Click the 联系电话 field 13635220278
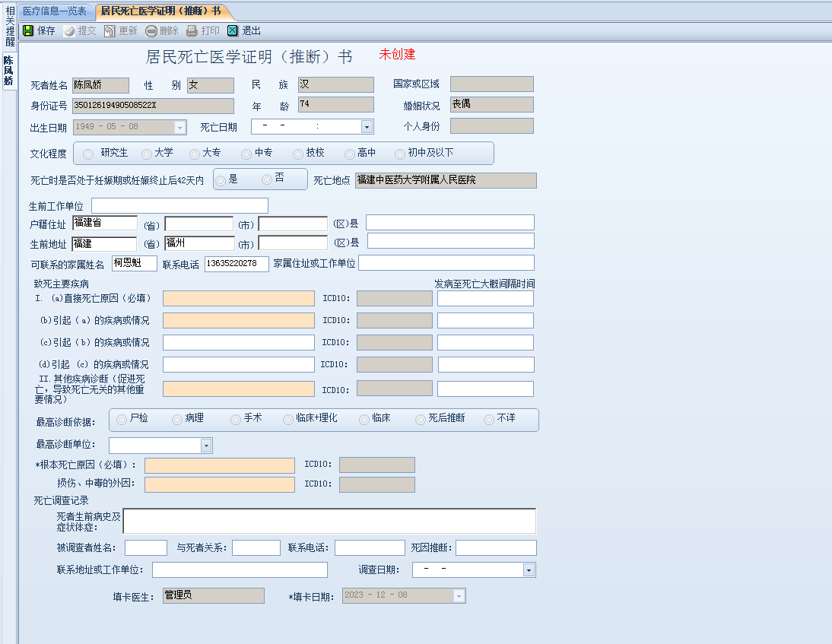832x644 pixels. pyautogui.click(x=237, y=264)
